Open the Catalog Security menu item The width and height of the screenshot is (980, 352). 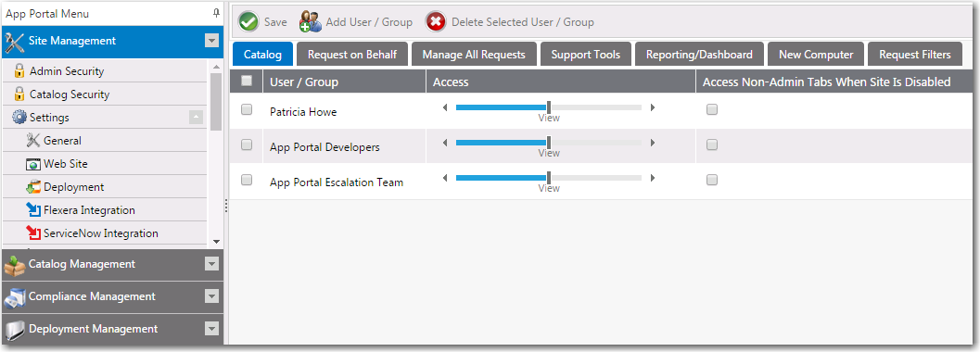[70, 94]
